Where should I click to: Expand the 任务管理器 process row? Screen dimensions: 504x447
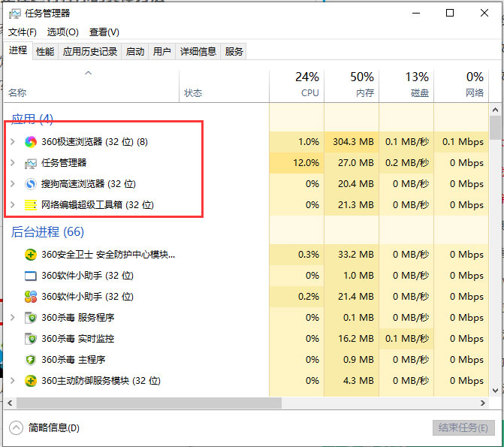click(x=13, y=163)
